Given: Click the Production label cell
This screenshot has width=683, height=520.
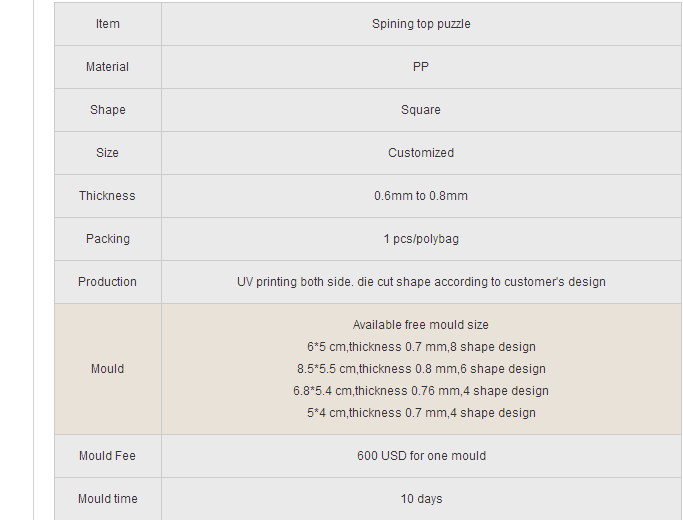Looking at the screenshot, I should click(108, 282).
